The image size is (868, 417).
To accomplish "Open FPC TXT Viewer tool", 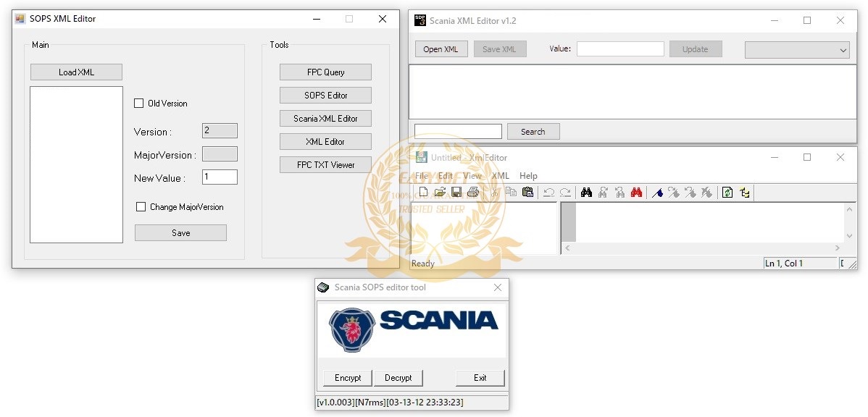I will [x=325, y=165].
